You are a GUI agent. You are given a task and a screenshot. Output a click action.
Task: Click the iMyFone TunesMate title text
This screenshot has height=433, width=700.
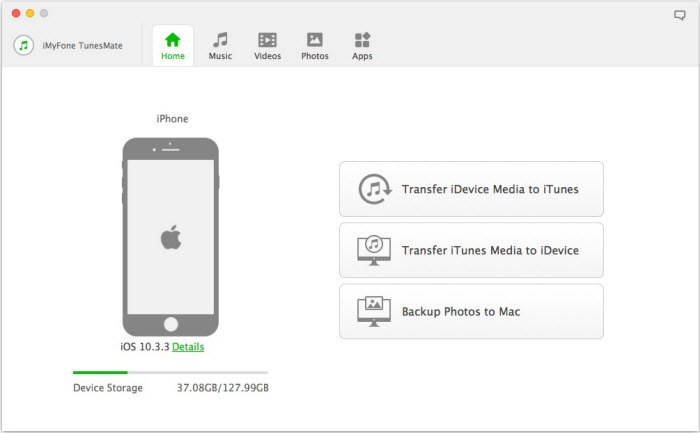(83, 46)
